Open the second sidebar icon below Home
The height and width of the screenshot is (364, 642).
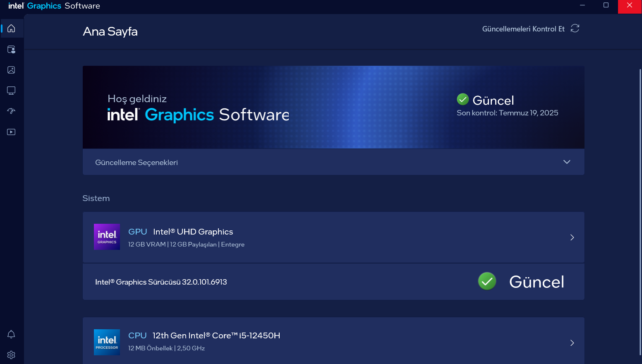[x=11, y=49]
